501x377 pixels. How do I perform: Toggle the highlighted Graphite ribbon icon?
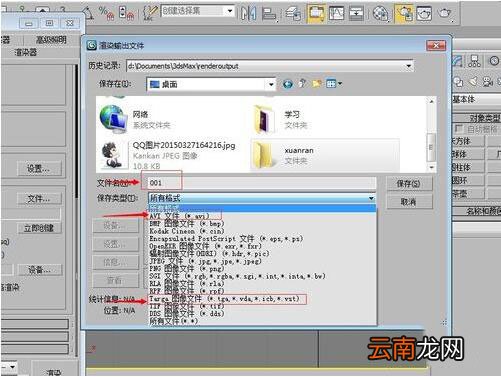(x=316, y=13)
